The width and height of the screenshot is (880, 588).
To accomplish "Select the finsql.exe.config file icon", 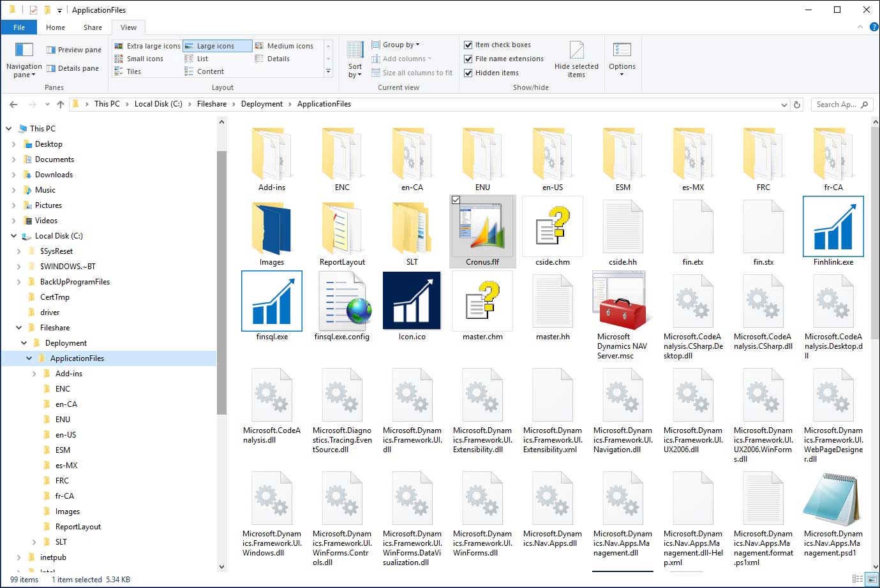I will click(342, 301).
